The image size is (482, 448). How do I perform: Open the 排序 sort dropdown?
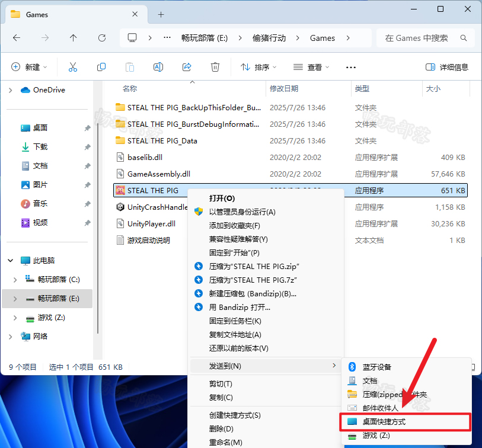[x=258, y=67]
